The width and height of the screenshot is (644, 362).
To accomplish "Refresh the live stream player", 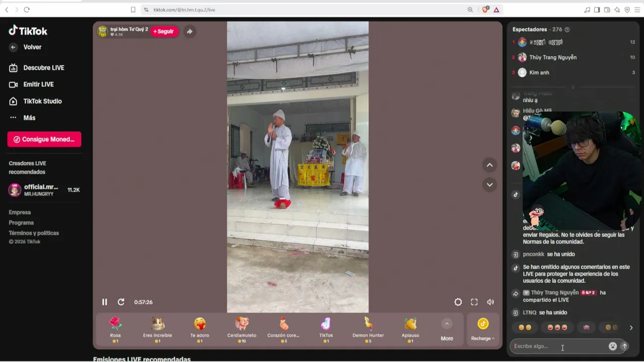I will click(121, 302).
